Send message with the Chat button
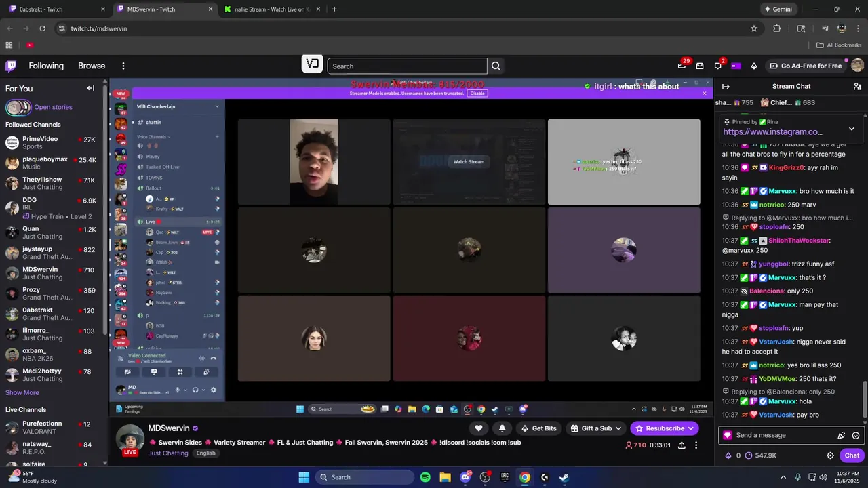 pyautogui.click(x=852, y=455)
